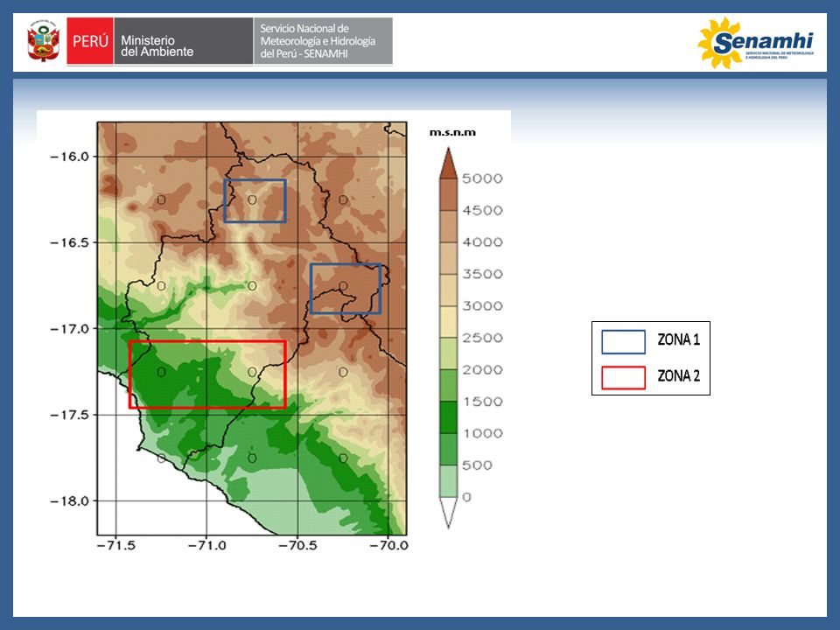Click the latitude axis label "−17.5"

click(x=69, y=415)
